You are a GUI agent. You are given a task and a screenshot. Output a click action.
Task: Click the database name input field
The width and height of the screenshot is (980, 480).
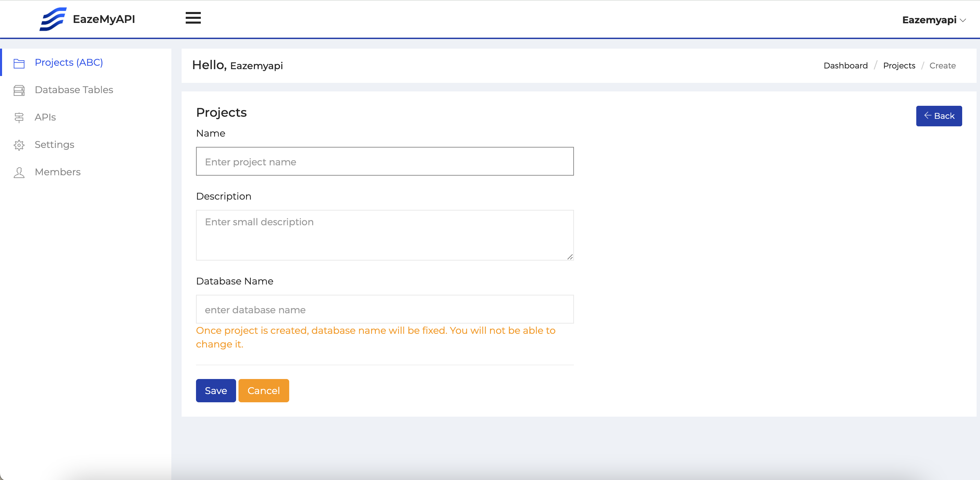tap(384, 309)
